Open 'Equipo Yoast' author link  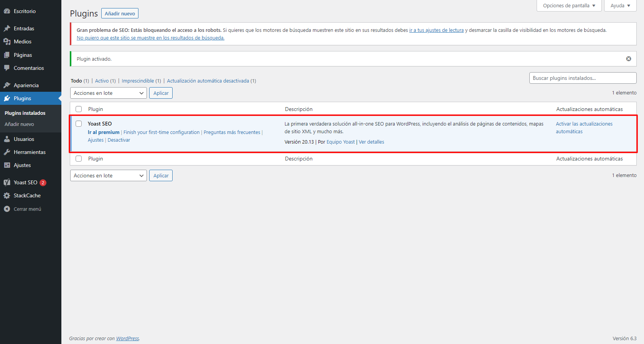(x=341, y=142)
